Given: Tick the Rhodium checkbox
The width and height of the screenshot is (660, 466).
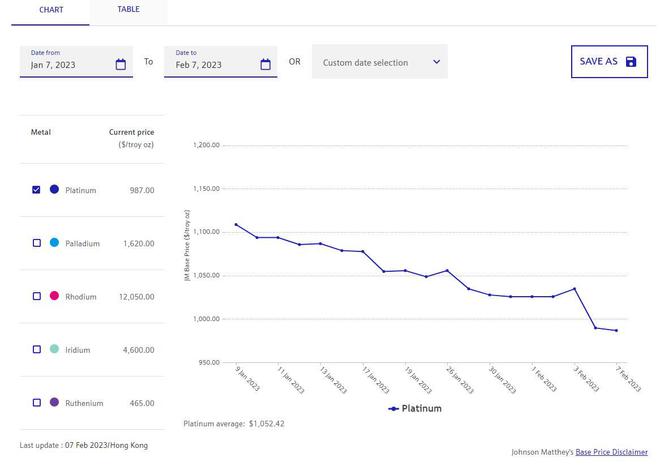Looking at the screenshot, I should [37, 296].
